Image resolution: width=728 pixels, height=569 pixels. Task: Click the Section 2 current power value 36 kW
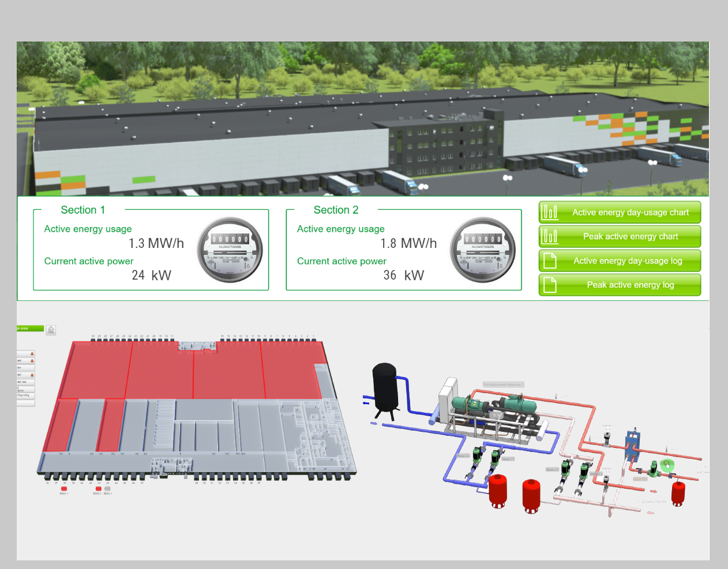click(403, 276)
